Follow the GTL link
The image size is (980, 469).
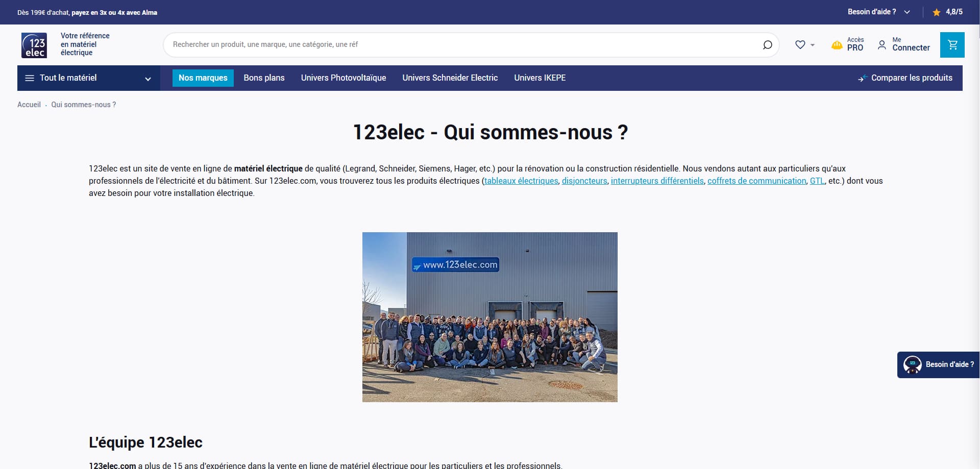coord(817,181)
